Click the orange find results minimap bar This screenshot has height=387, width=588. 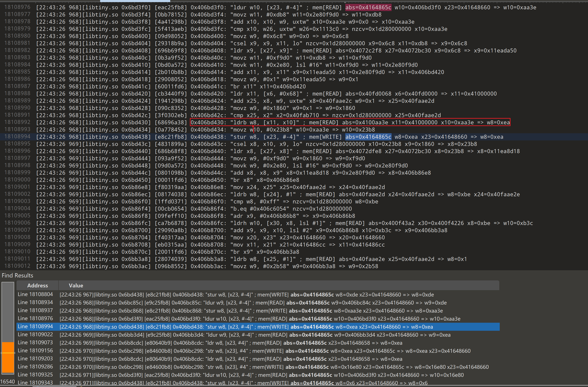[x=8, y=357]
